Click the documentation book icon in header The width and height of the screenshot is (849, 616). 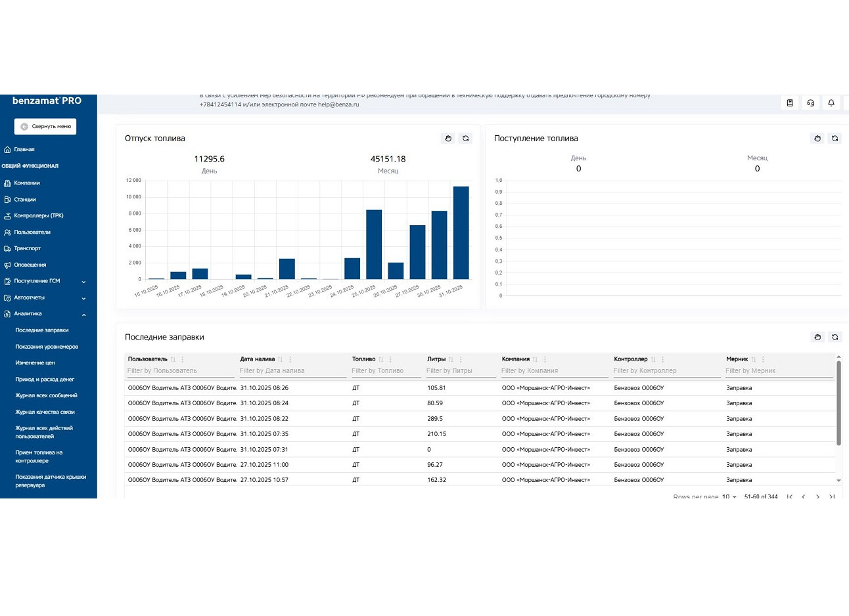(790, 103)
